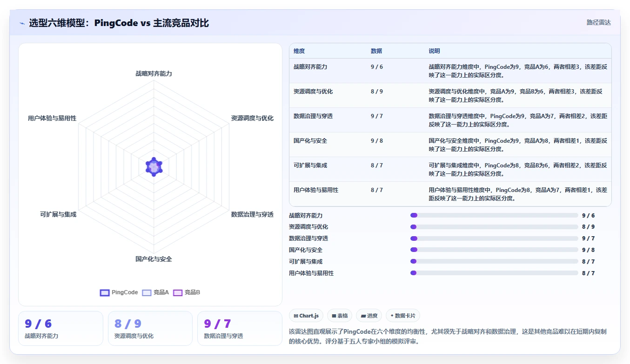Viewport: 630px width, 364px height.
Task: Click the 用户体验与易用性 radar axis label
Action: tap(52, 118)
